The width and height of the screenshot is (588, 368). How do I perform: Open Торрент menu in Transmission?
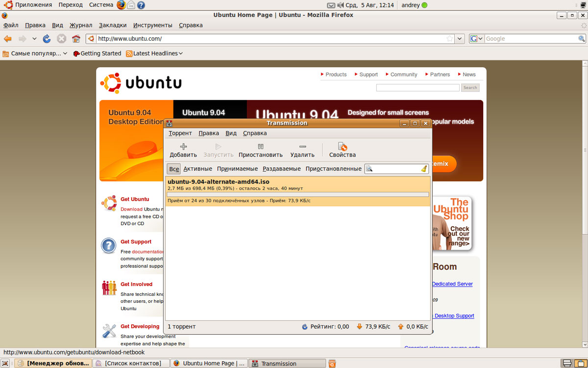pos(180,133)
